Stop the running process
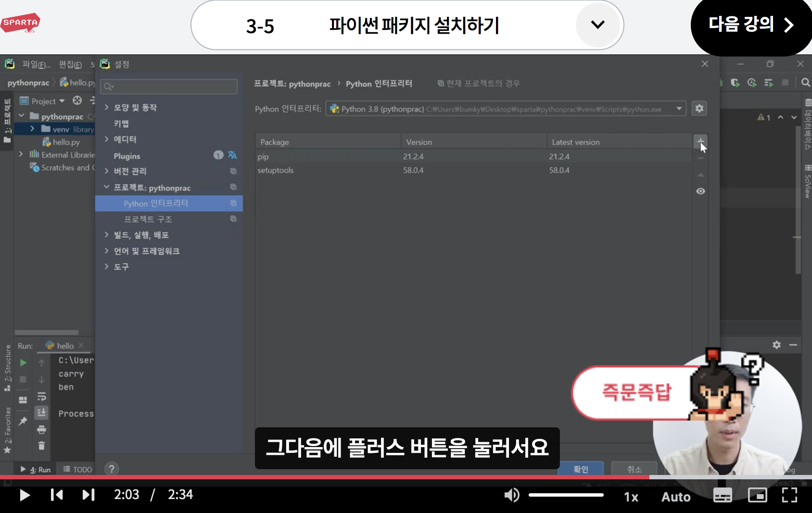812x513 pixels. click(23, 379)
